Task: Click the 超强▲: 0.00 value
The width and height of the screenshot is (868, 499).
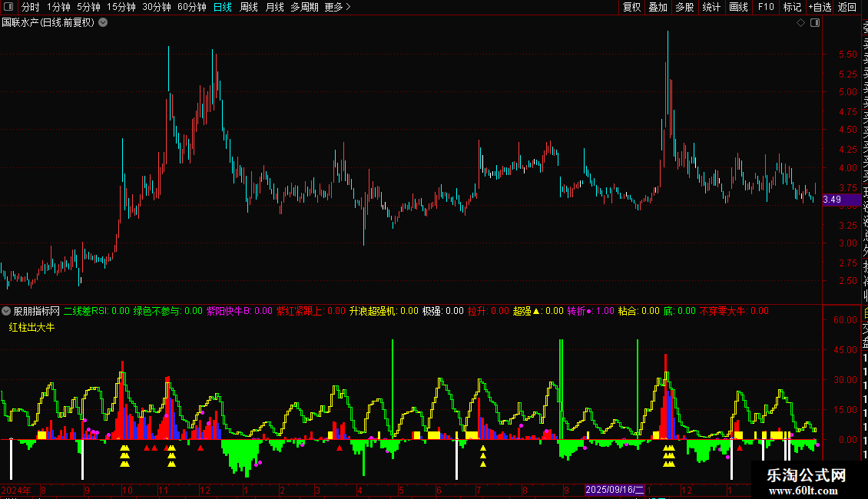Action: (x=538, y=311)
